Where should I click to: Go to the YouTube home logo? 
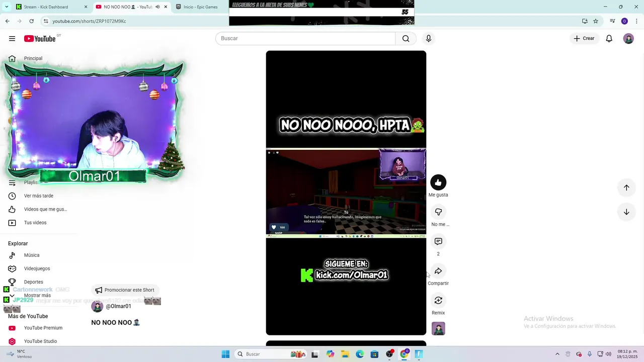[40, 39]
